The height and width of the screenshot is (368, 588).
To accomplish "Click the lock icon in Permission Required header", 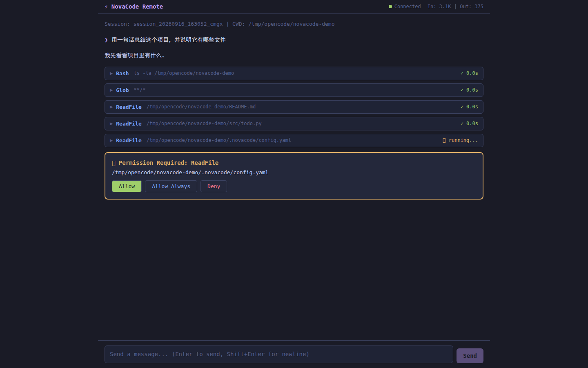I will (x=114, y=163).
